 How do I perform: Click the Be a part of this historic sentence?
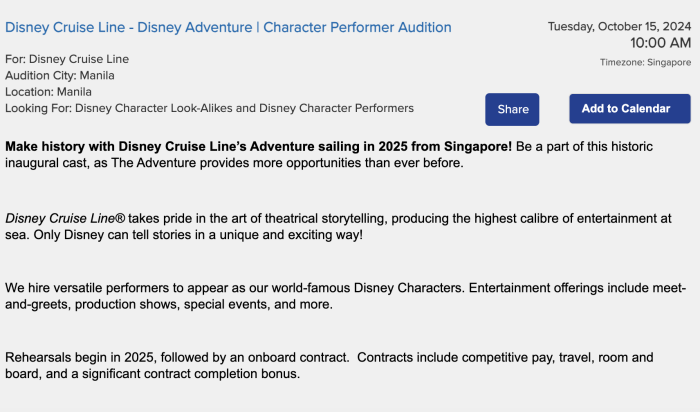[x=600, y=146]
